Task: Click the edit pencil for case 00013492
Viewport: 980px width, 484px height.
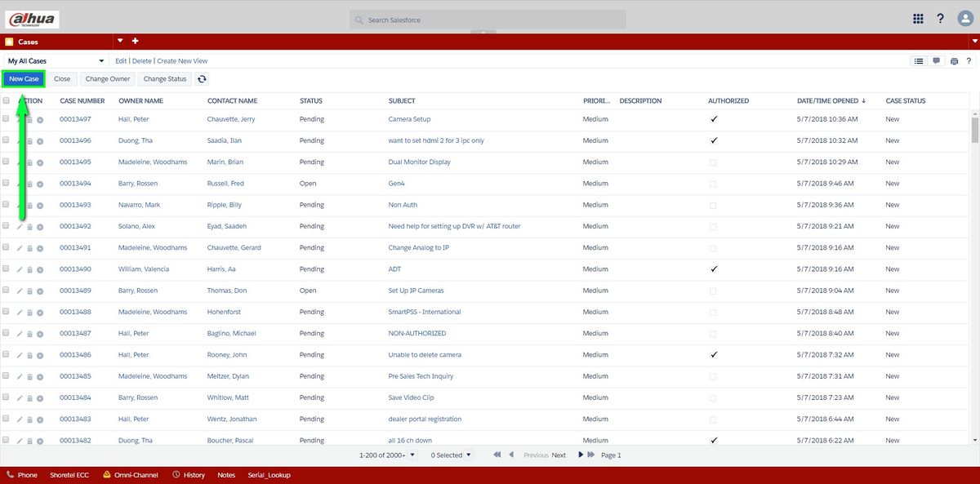Action: point(20,226)
